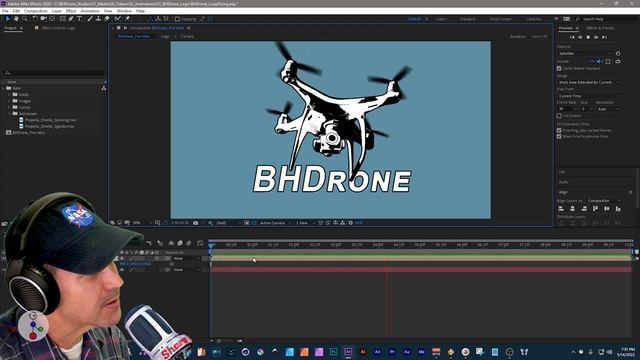
Task: Select the Libraries workspace
Action: click(x=533, y=19)
